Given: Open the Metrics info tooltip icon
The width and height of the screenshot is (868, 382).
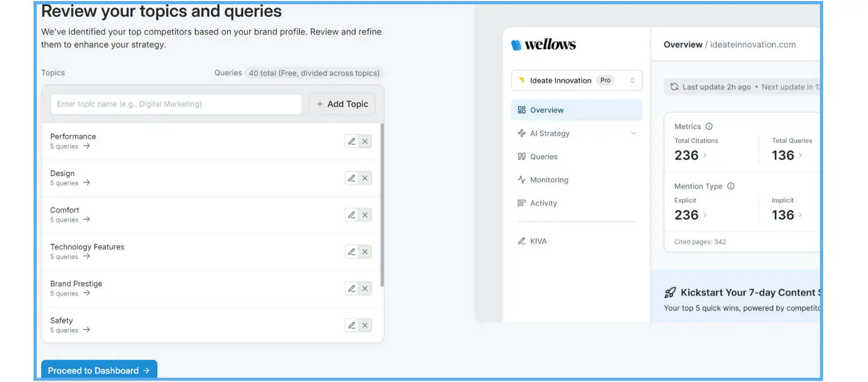Looking at the screenshot, I should point(709,126).
